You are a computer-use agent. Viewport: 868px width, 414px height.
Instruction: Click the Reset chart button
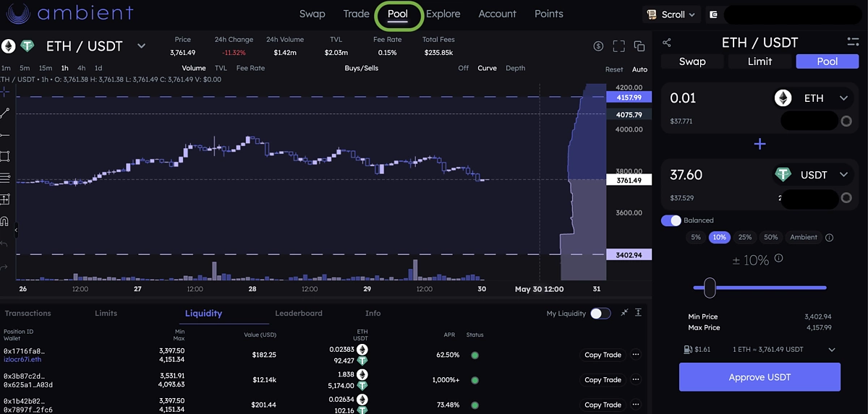click(x=614, y=69)
